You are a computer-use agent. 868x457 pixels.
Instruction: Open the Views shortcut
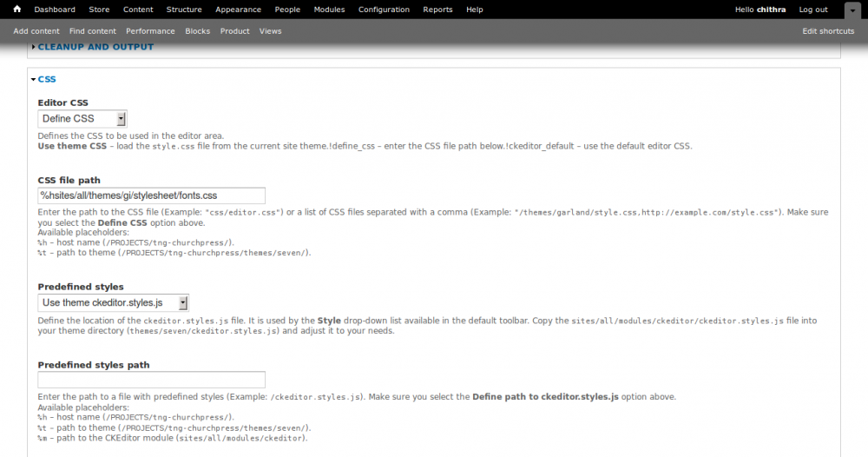(270, 31)
